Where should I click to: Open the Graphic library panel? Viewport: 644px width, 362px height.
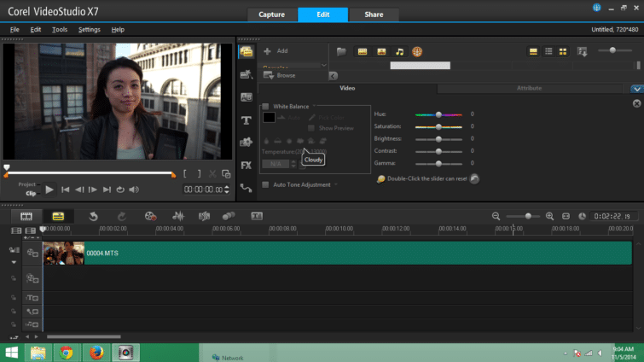point(247,143)
